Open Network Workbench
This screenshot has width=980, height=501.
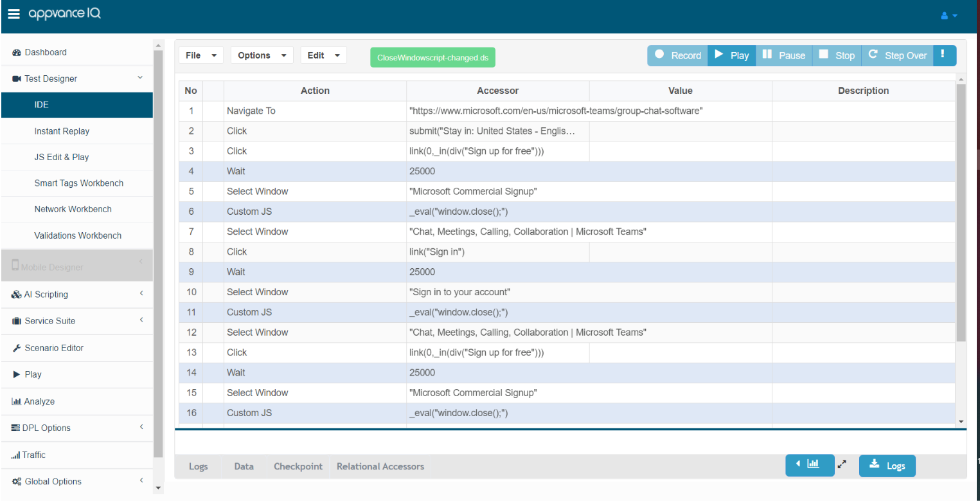click(x=73, y=209)
